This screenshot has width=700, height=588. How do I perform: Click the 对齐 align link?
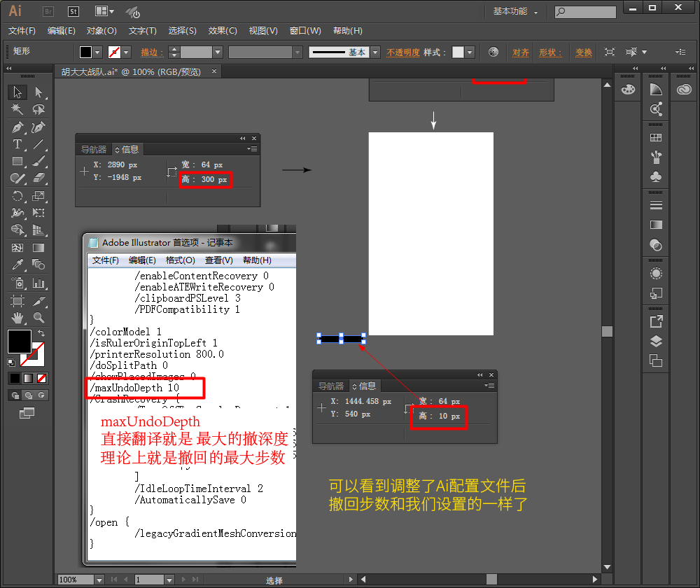(521, 52)
